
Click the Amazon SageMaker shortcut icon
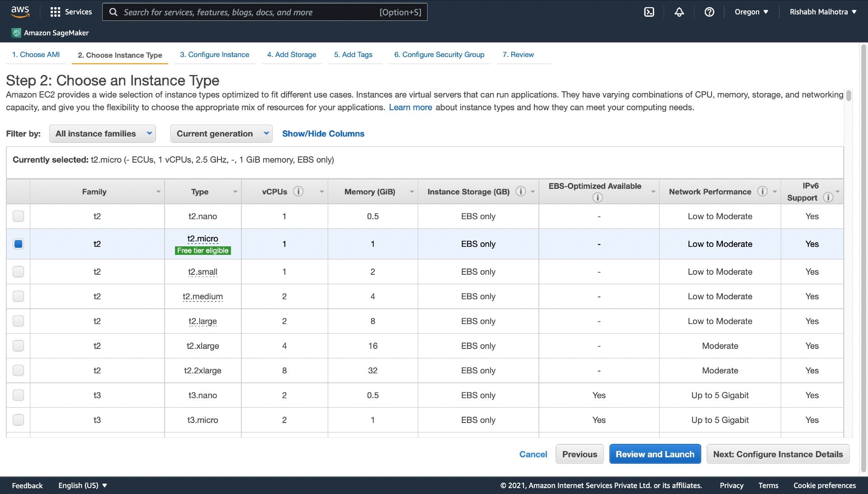16,33
